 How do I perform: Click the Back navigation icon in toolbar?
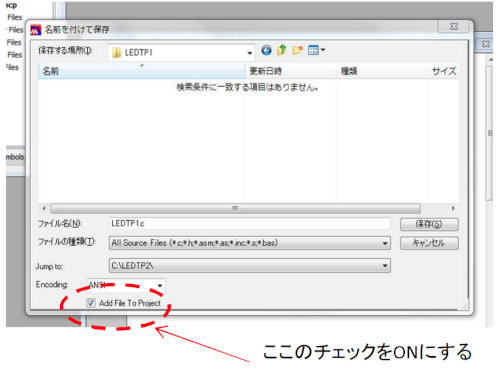click(266, 51)
